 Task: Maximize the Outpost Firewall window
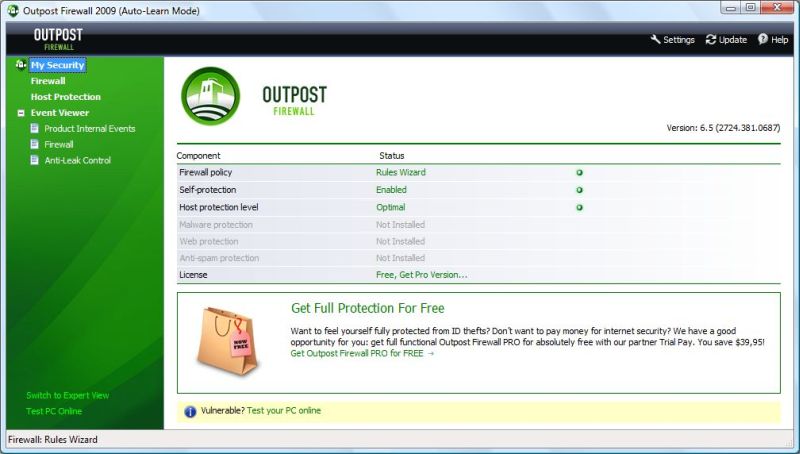click(751, 7)
